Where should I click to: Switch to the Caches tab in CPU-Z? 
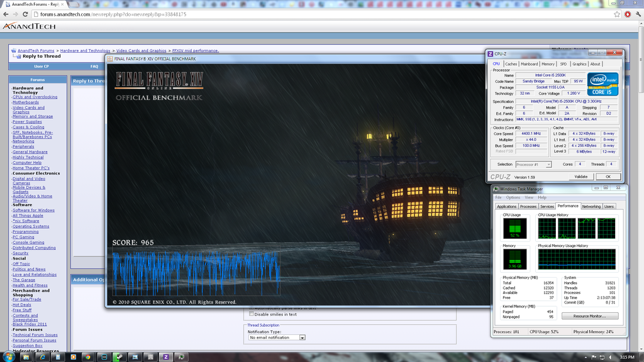click(511, 63)
